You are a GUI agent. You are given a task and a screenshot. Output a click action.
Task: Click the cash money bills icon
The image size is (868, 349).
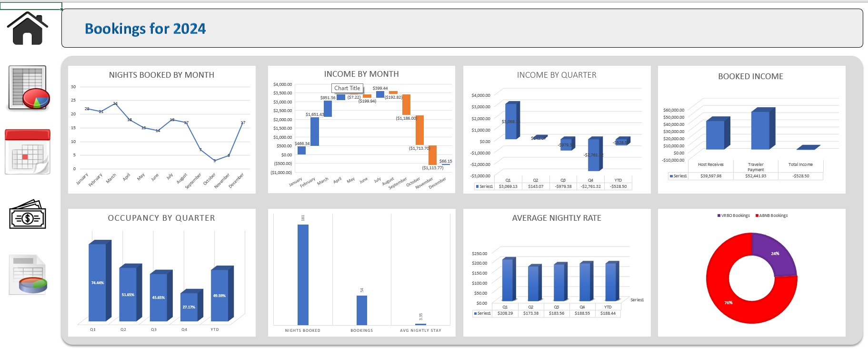click(28, 215)
